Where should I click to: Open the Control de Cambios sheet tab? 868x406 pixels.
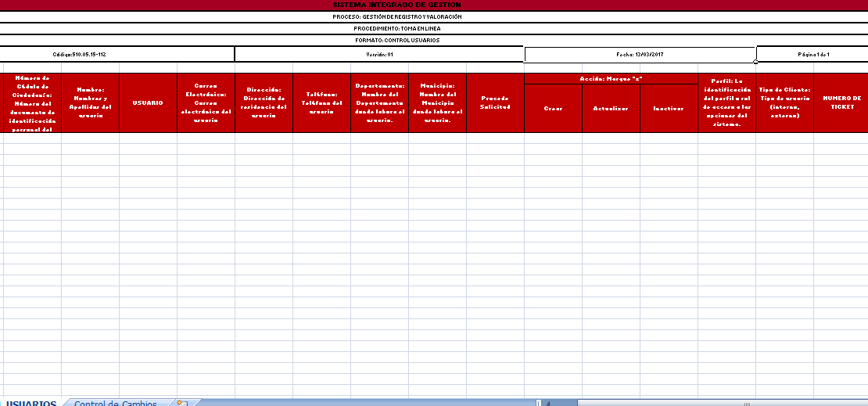point(116,403)
